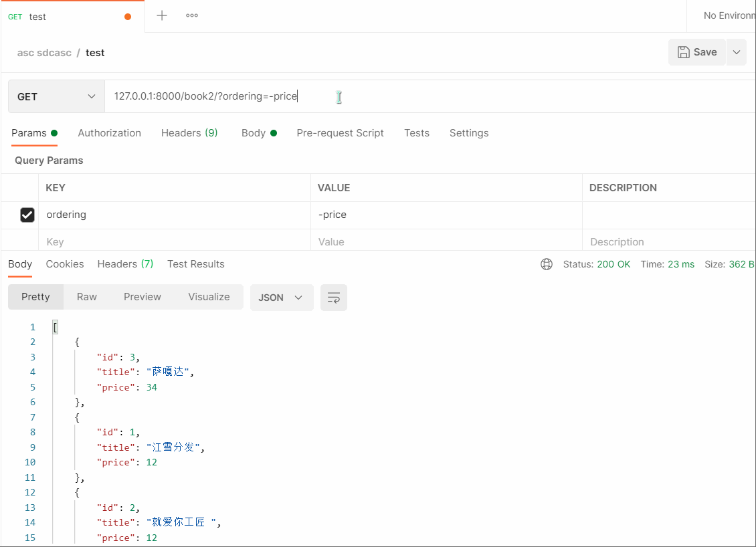Open a new request tab with plus icon

point(162,15)
